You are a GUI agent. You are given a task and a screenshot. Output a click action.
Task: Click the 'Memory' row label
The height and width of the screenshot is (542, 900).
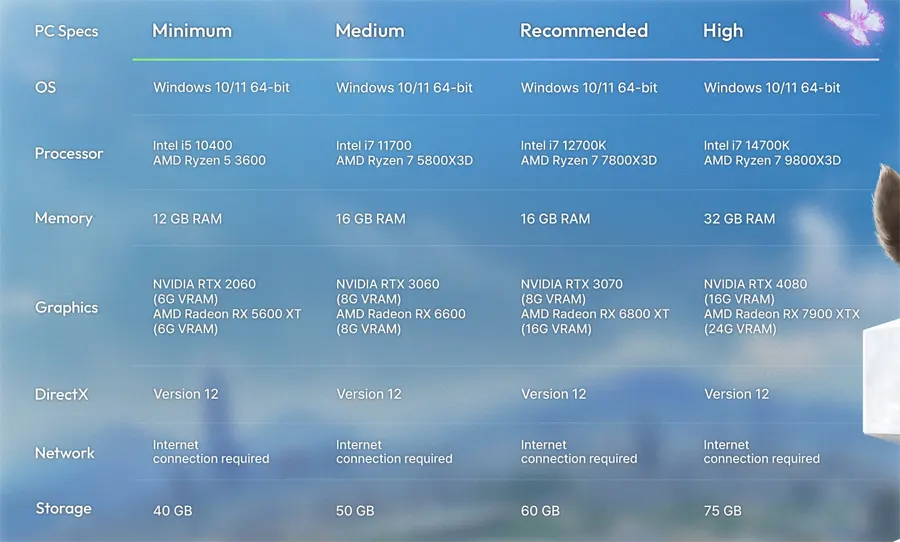click(x=63, y=218)
